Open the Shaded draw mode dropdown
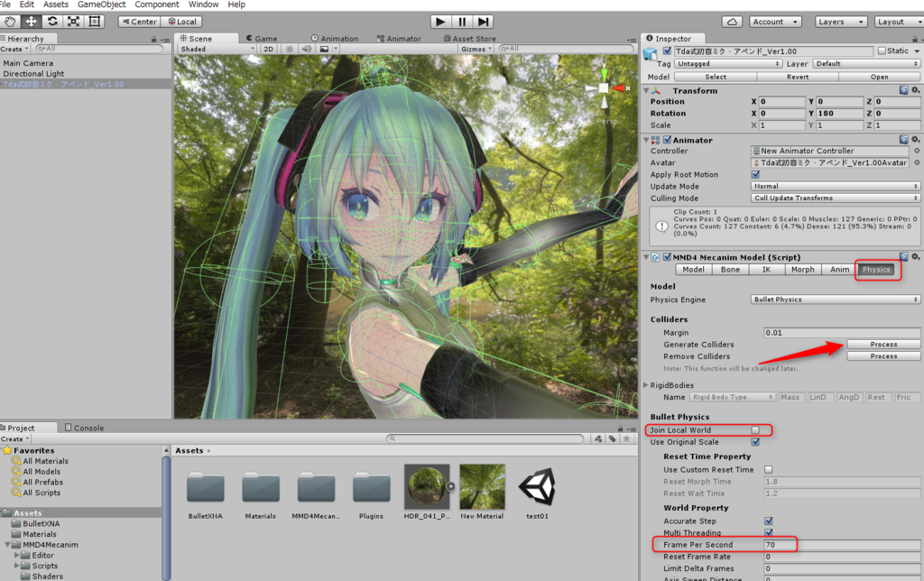The width and height of the screenshot is (924, 581). pyautogui.click(x=217, y=49)
